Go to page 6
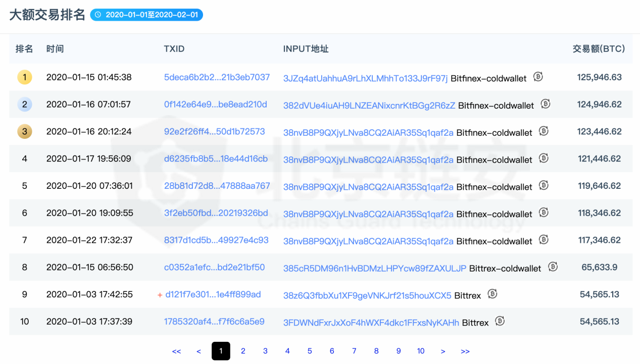Viewport: 640px width, 364px height. click(332, 351)
